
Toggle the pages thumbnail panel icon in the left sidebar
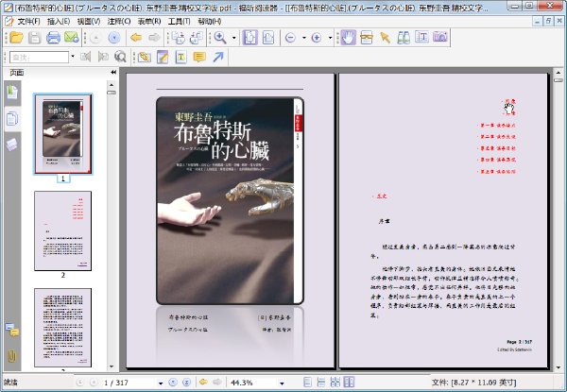coord(12,118)
